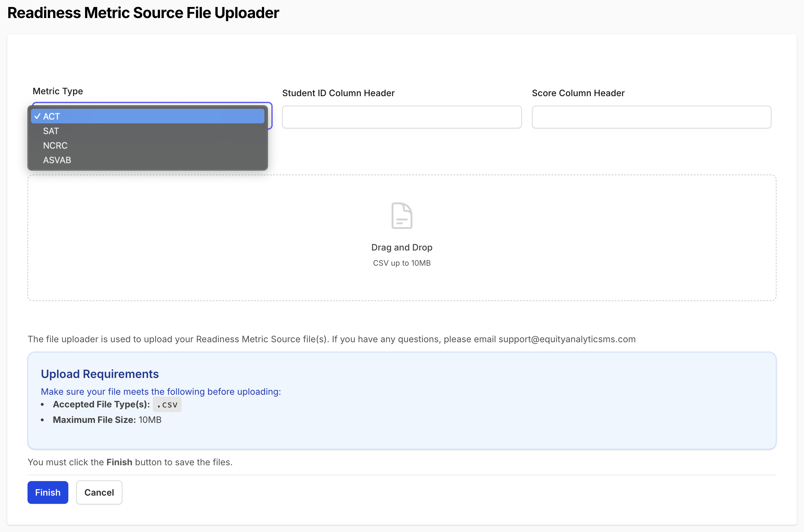
Task: Click the Upload Requirements heading
Action: pos(100,374)
